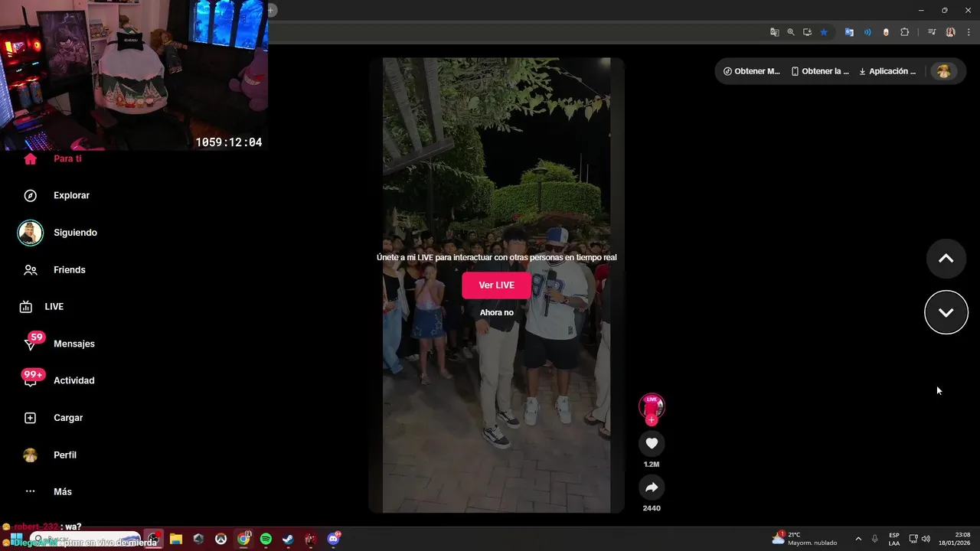The height and width of the screenshot is (551, 980).
Task: Open Steam from the taskbar
Action: tap(288, 539)
